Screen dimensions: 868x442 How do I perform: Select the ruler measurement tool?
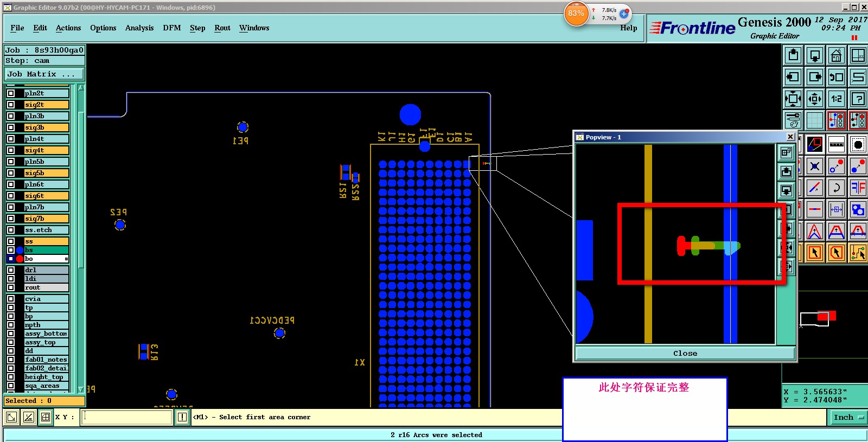[x=837, y=144]
